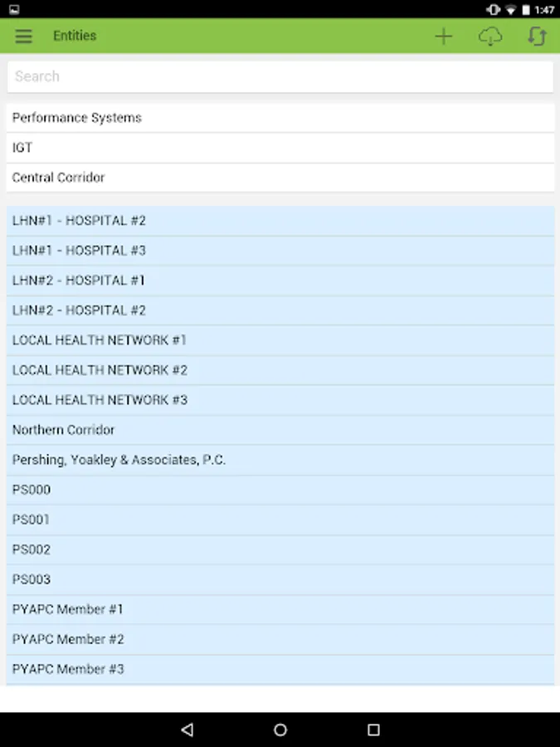The width and height of the screenshot is (560, 747).
Task: Tap the Android home button
Action: pos(280,730)
